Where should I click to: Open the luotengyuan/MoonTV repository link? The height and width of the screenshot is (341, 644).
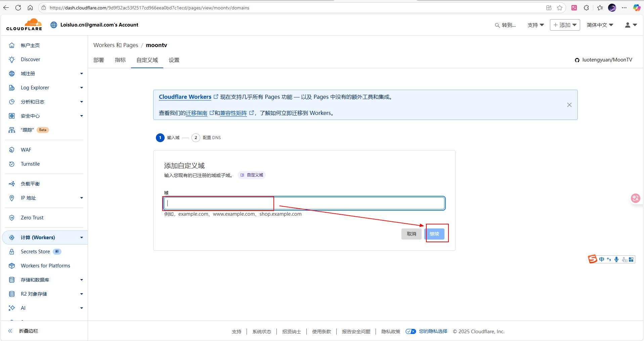tap(607, 60)
